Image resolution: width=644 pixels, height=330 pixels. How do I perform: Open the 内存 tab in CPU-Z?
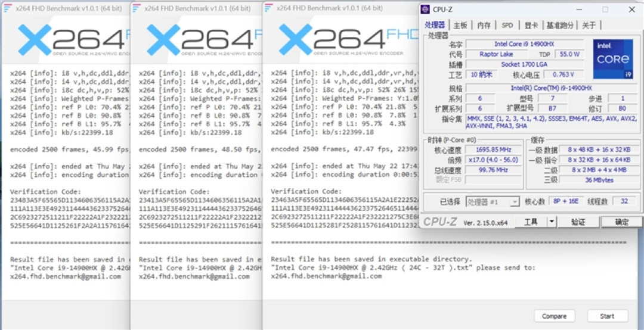tap(484, 26)
